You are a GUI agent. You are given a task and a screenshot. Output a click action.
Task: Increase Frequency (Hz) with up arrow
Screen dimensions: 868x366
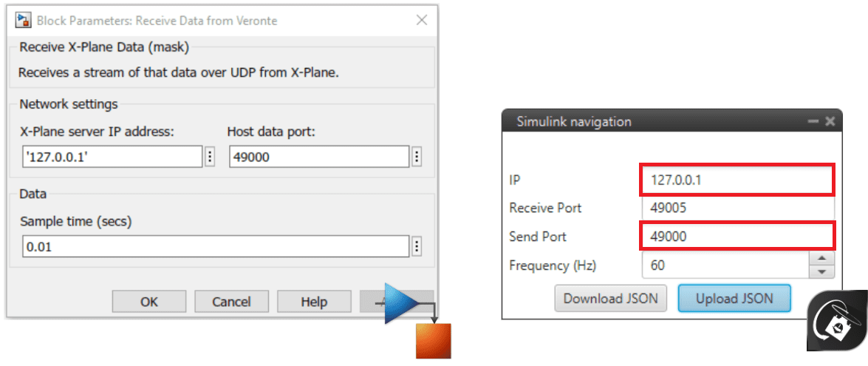[x=821, y=258]
